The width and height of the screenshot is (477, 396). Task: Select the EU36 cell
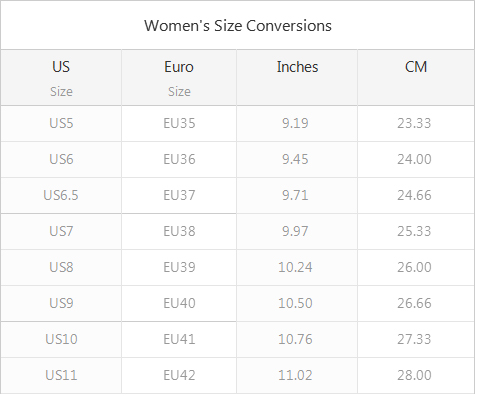[x=179, y=159]
